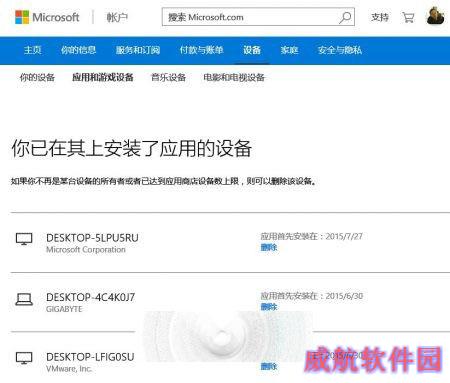Click the monitor icon beside DESKTOP-5LPU5RU
Image resolution: width=450 pixels, height=383 pixels.
(x=24, y=239)
